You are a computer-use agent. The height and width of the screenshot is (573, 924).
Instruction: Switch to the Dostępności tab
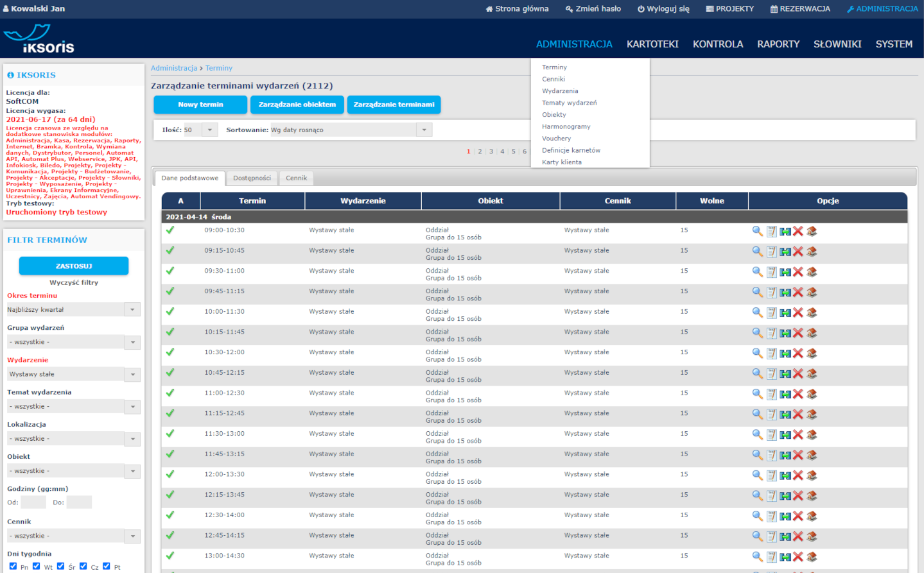point(252,178)
